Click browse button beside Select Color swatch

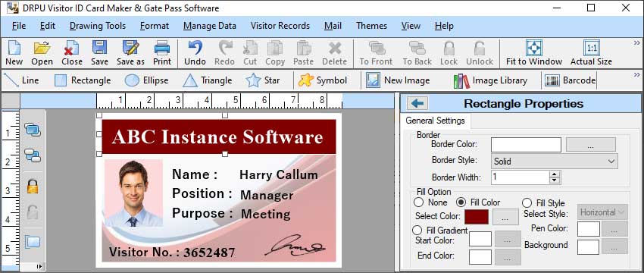pyautogui.click(x=505, y=217)
